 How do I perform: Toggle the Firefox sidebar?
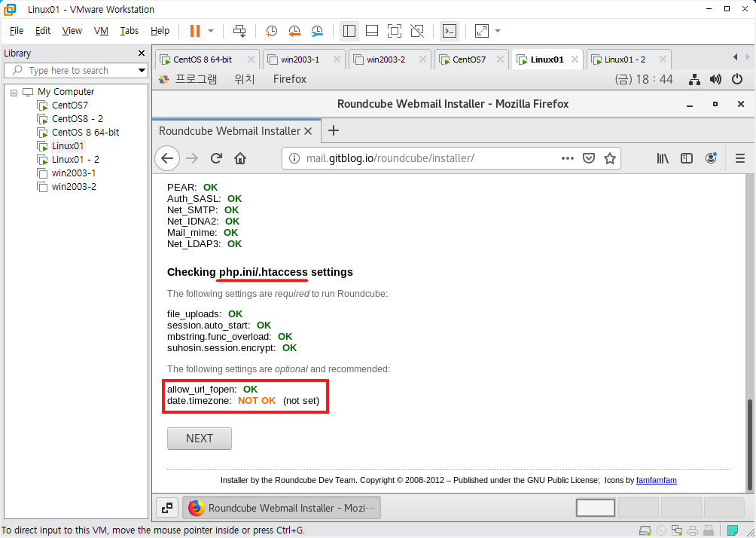pyautogui.click(x=687, y=158)
